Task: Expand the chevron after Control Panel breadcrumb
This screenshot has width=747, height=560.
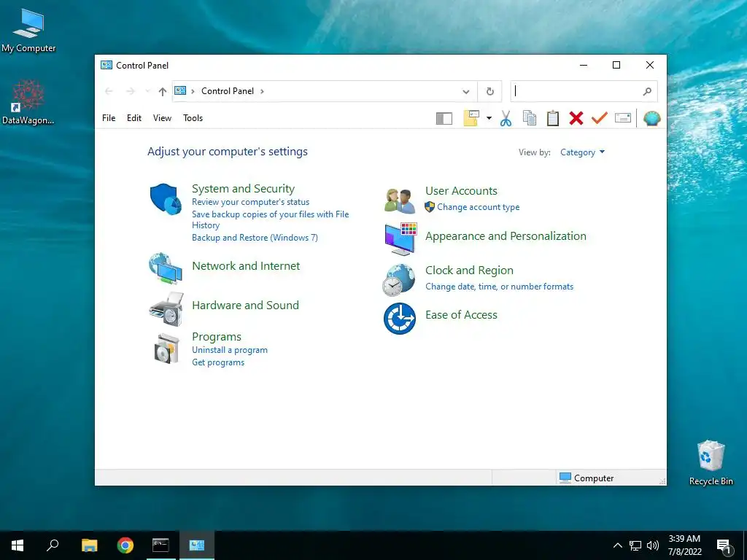Action: tap(262, 91)
